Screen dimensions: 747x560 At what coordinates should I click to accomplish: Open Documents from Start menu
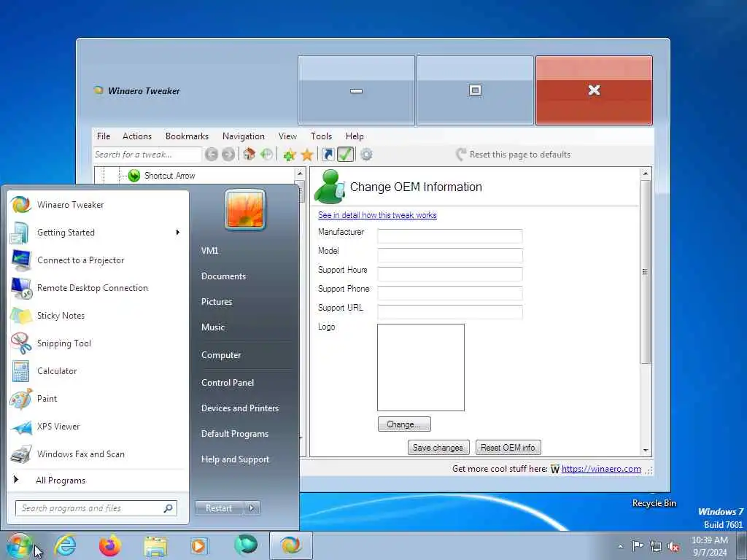click(223, 276)
